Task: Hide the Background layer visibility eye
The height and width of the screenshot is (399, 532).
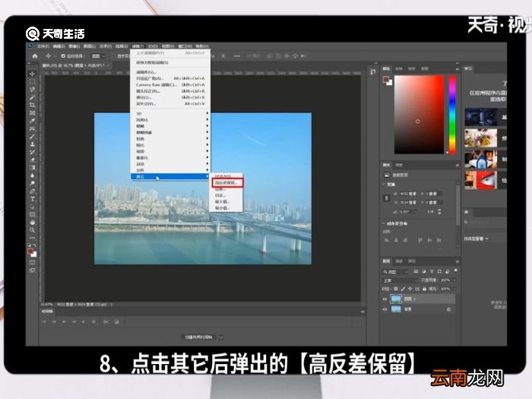Action: 385,309
